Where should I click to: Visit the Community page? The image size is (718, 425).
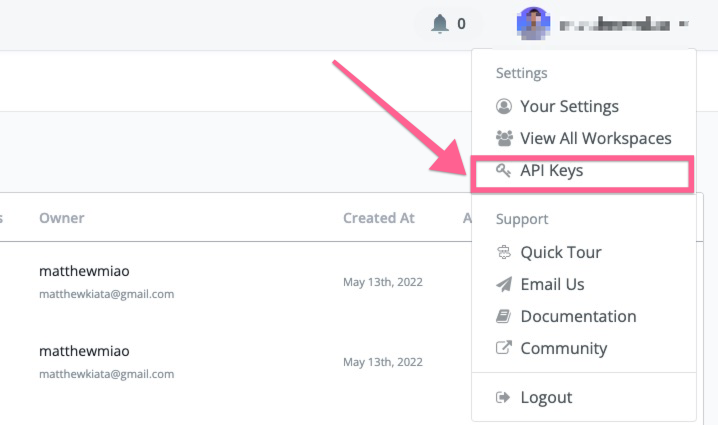564,349
